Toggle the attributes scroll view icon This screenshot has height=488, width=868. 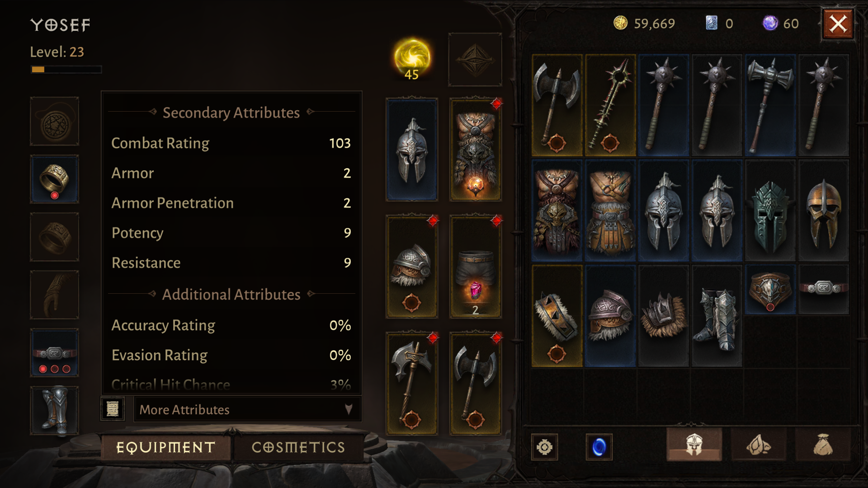[113, 409]
